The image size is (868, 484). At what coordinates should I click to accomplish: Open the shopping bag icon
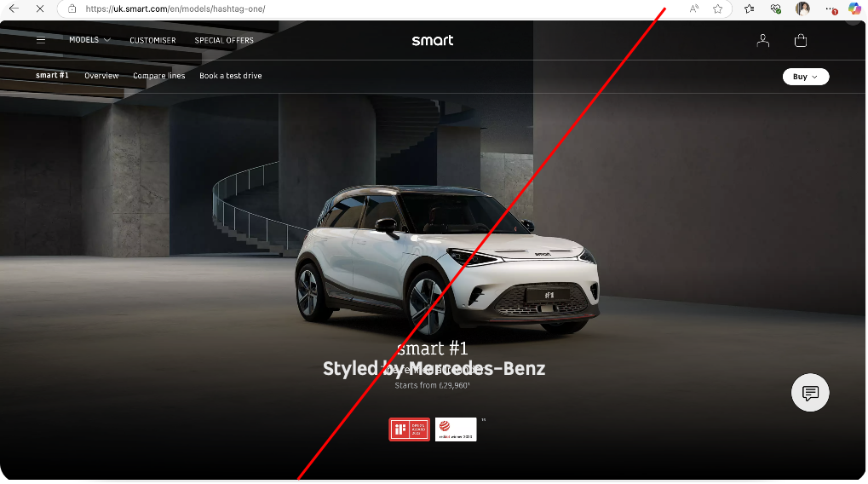point(801,40)
